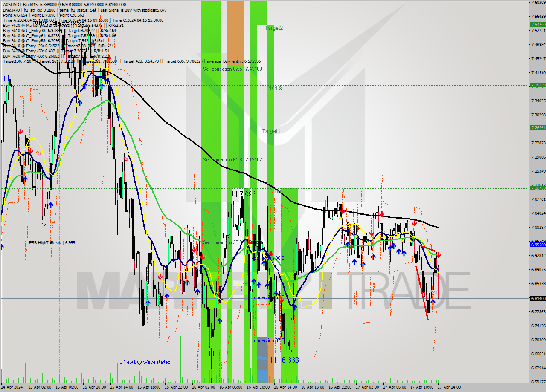Click the '14 Apr 2024' time label

[12, 387]
